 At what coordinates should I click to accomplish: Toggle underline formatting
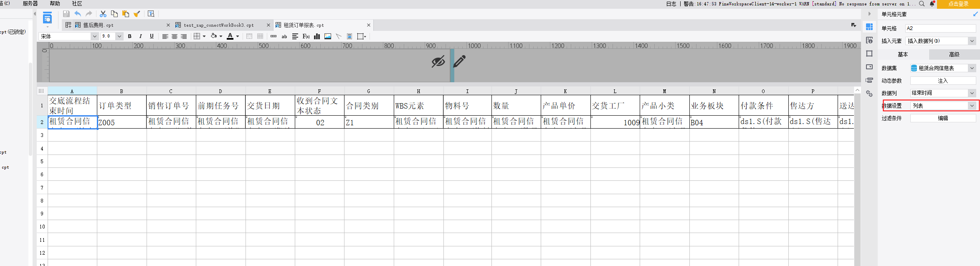152,36
